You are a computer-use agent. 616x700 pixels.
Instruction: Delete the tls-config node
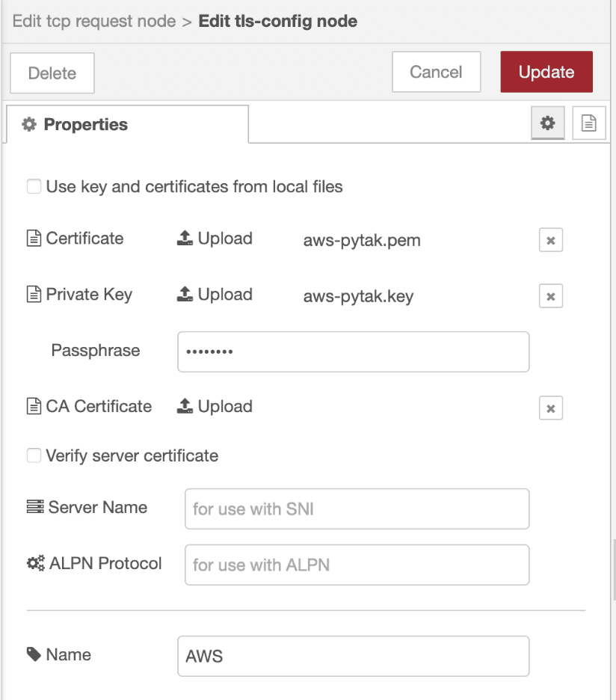(52, 73)
